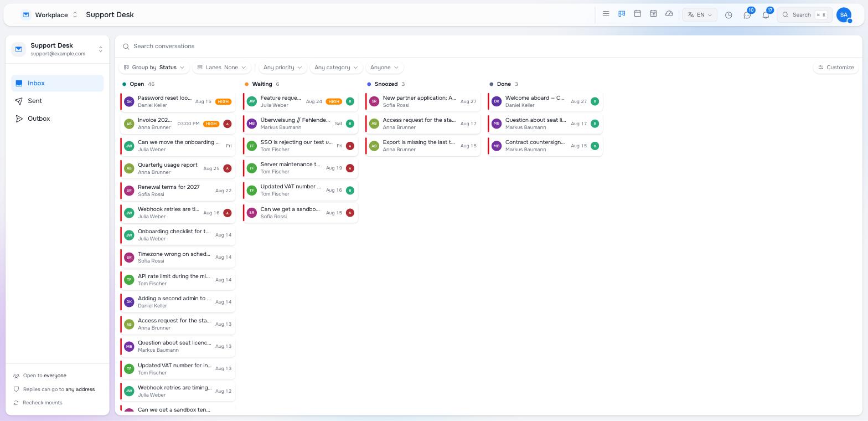868x421 pixels.
Task: Click the Snoozed column header
Action: [x=386, y=84]
